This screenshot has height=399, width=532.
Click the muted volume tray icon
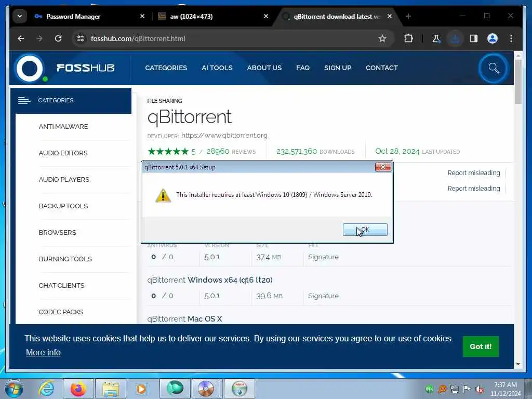pyautogui.click(x=480, y=390)
